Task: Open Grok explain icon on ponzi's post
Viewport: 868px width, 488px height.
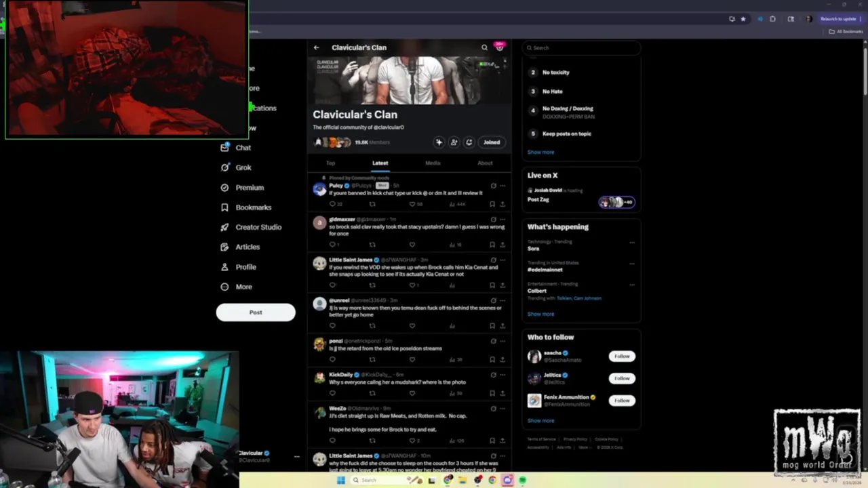Action: (x=493, y=341)
